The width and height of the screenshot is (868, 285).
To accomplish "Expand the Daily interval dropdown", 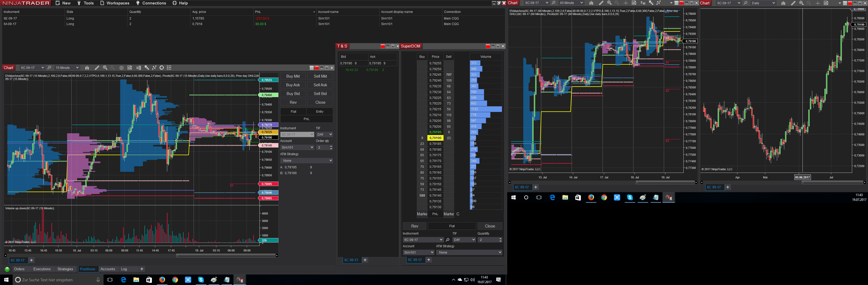I will [x=774, y=3].
